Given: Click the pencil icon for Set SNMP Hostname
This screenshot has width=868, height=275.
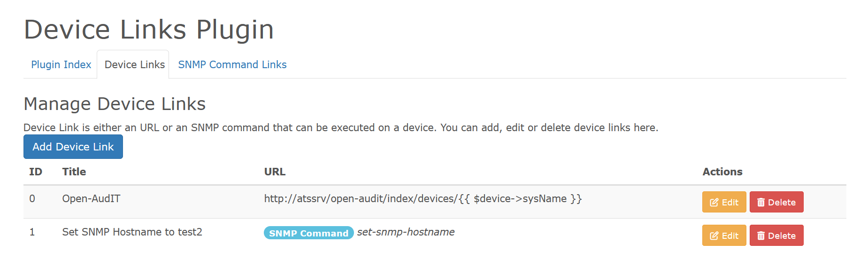Looking at the screenshot, I should pos(714,236).
